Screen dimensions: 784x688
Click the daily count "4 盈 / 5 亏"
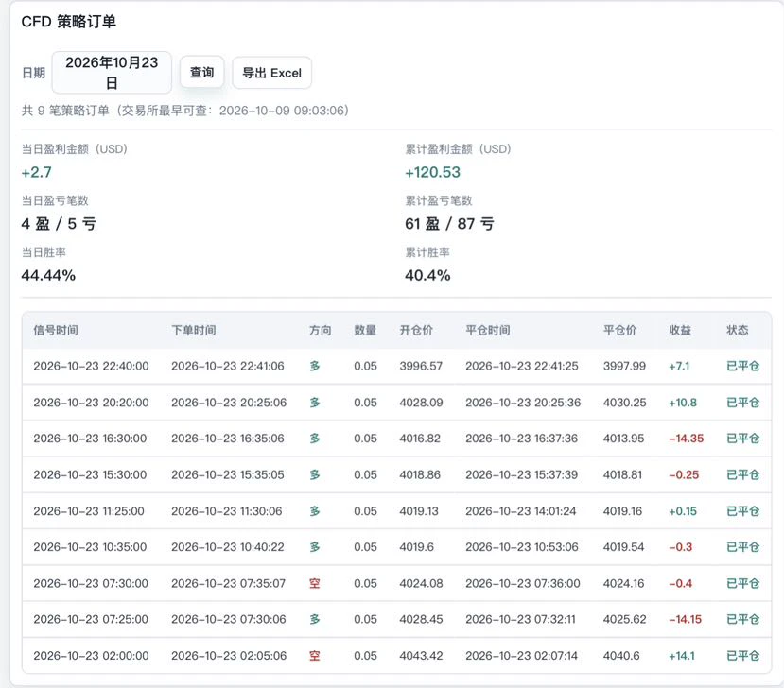[59, 224]
